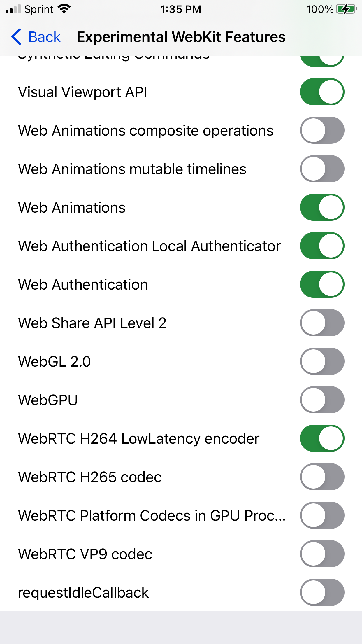The height and width of the screenshot is (644, 362).
Task: Enable Web Animations composite operations
Action: 322,130
